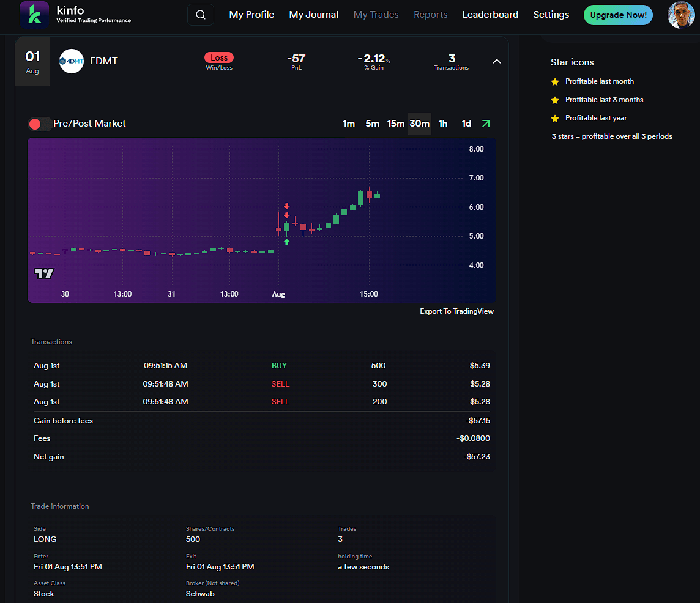Image resolution: width=700 pixels, height=603 pixels.
Task: Select the 1m chart interval
Action: [349, 124]
